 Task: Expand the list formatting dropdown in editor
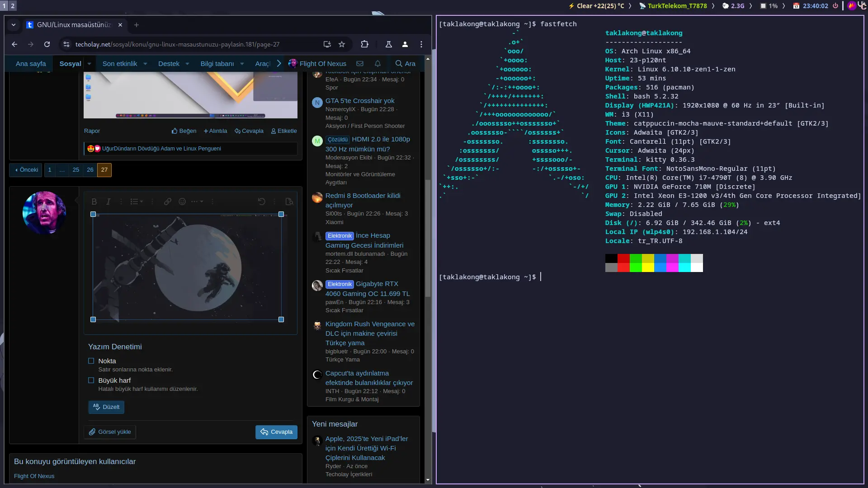click(x=137, y=202)
